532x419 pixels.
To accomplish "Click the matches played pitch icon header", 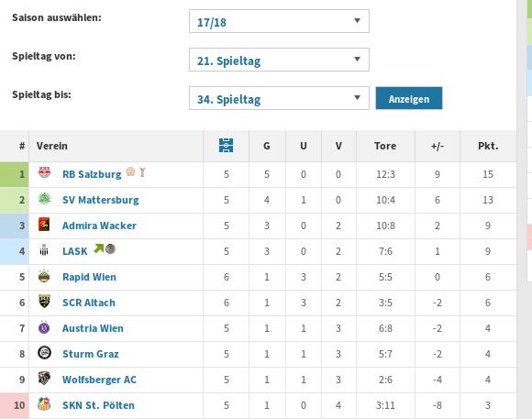I will click(226, 146).
